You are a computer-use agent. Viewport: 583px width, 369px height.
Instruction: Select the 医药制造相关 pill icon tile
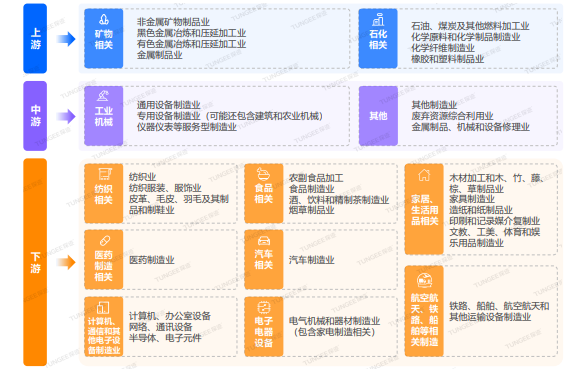103,259
